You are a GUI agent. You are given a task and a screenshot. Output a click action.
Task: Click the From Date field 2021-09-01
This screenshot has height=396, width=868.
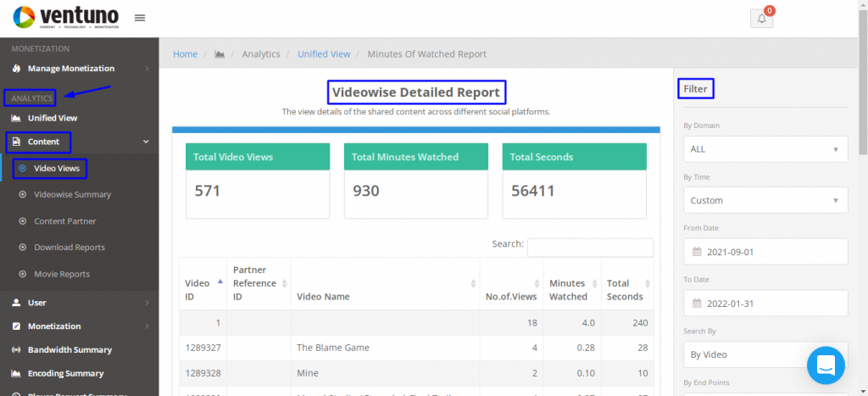765,252
